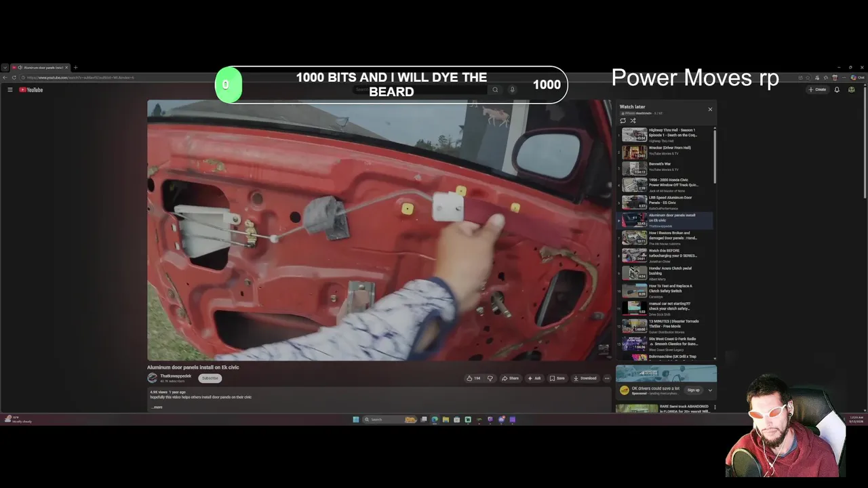The image size is (868, 488).
Task: Open the video title Aluminum door panels install
Action: click(193, 367)
